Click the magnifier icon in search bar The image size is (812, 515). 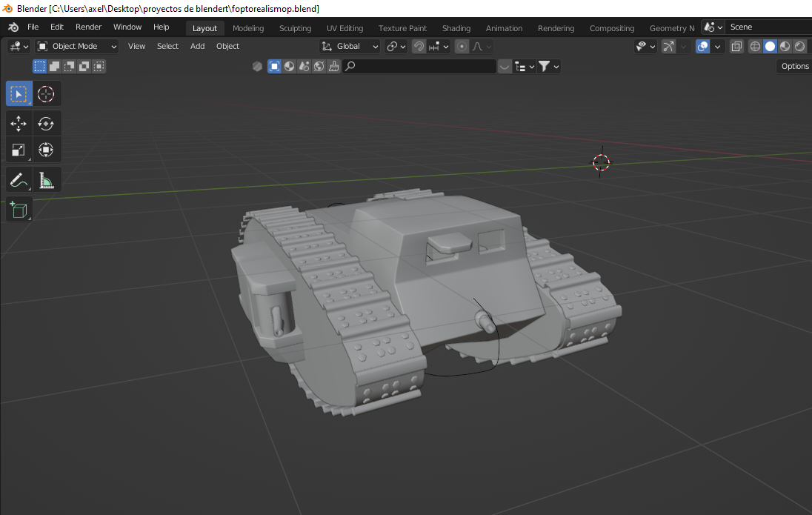pyautogui.click(x=350, y=66)
